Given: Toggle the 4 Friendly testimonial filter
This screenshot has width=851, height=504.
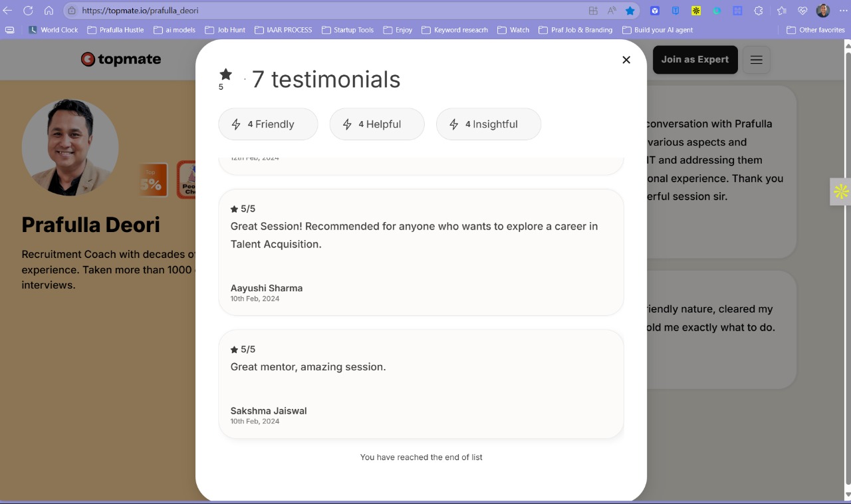Looking at the screenshot, I should pos(268,124).
